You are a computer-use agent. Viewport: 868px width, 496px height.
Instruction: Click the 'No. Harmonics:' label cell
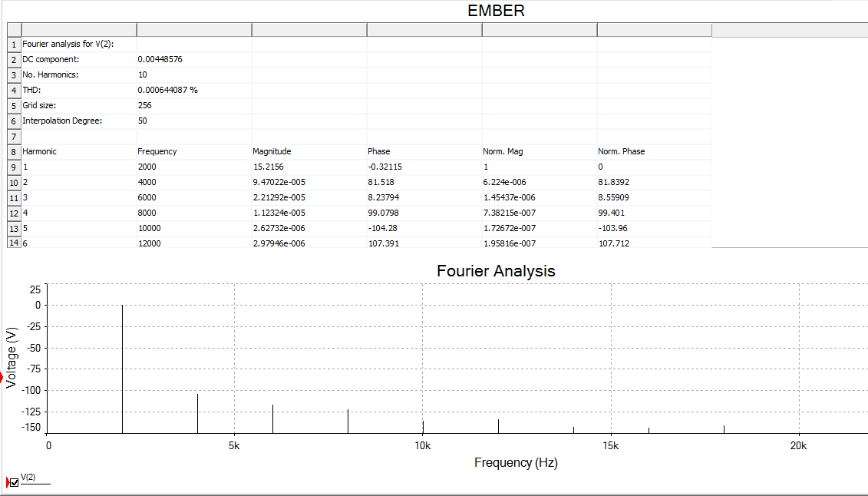pyautogui.click(x=79, y=74)
